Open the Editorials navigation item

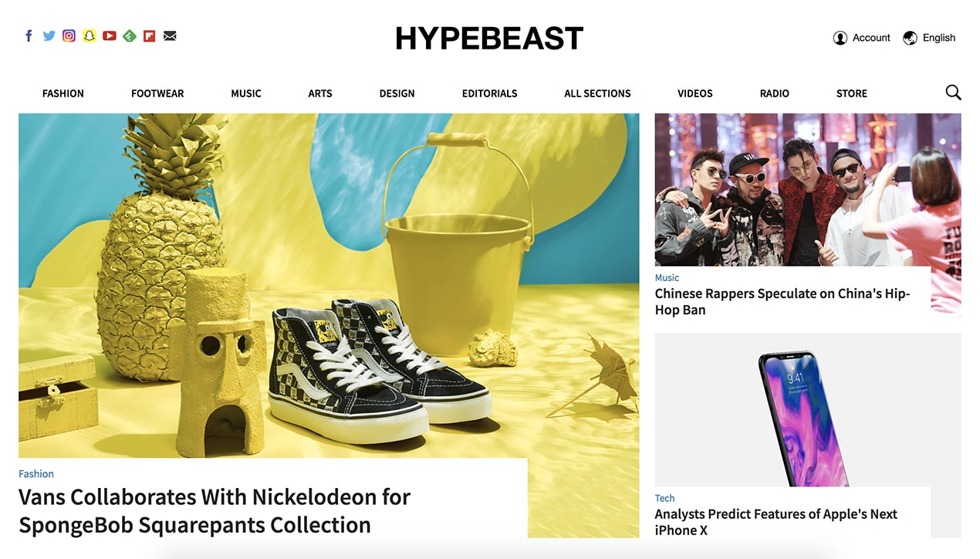pyautogui.click(x=490, y=93)
